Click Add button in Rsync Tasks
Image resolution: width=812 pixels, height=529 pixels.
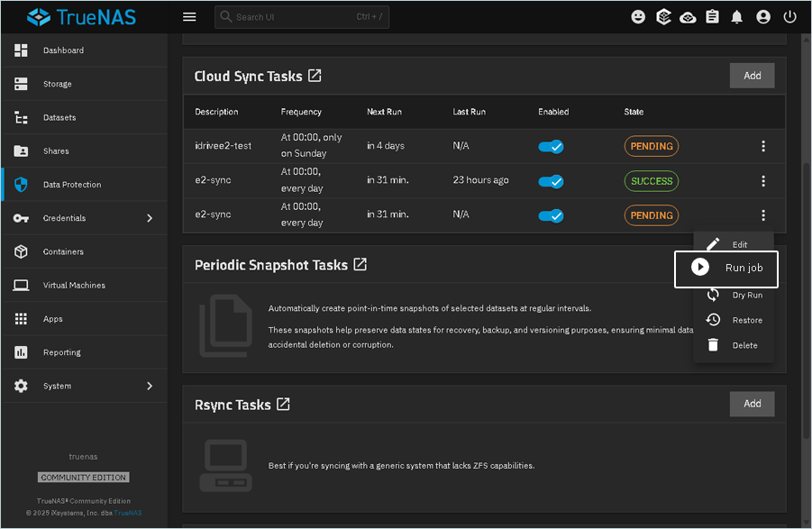[x=752, y=404]
